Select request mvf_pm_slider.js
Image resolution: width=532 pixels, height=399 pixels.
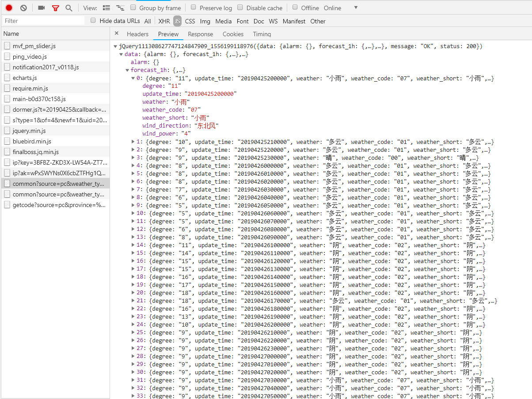55,46
